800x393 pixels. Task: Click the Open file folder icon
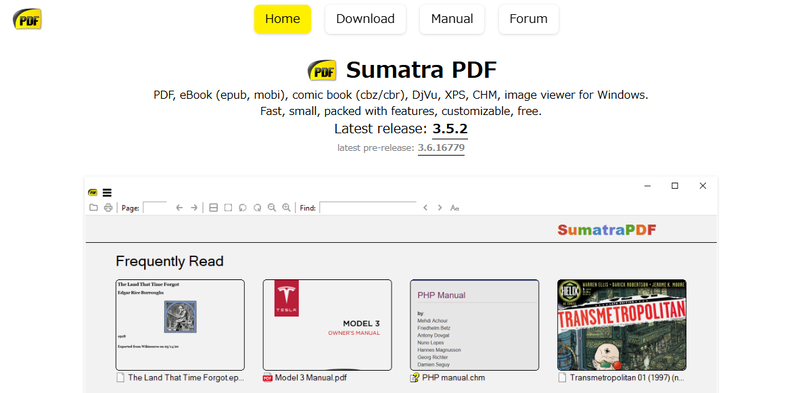pos(93,208)
